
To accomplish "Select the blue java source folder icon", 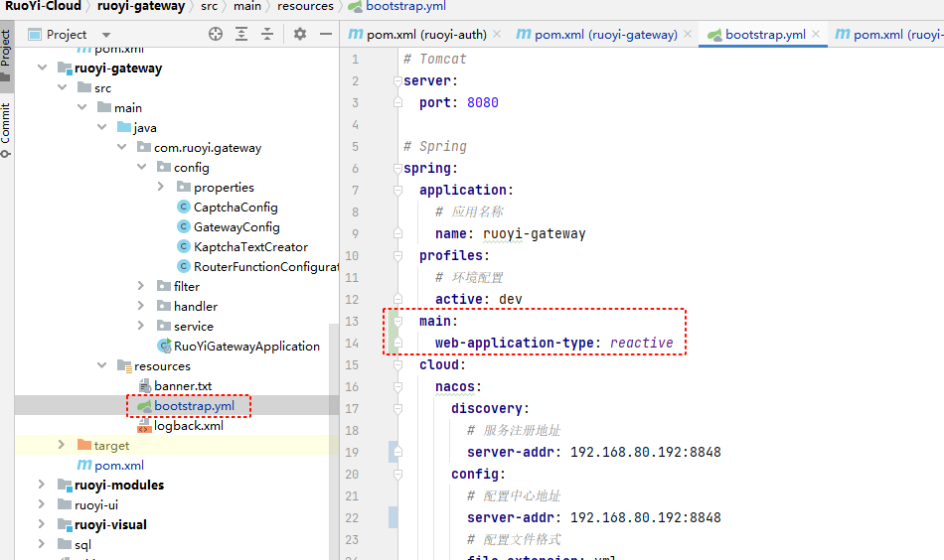I will point(124,127).
